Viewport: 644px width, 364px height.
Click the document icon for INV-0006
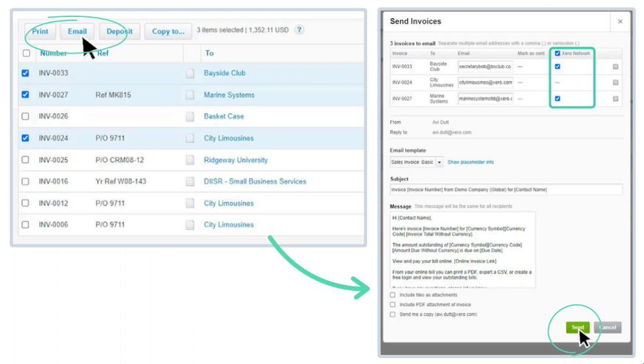click(x=190, y=225)
